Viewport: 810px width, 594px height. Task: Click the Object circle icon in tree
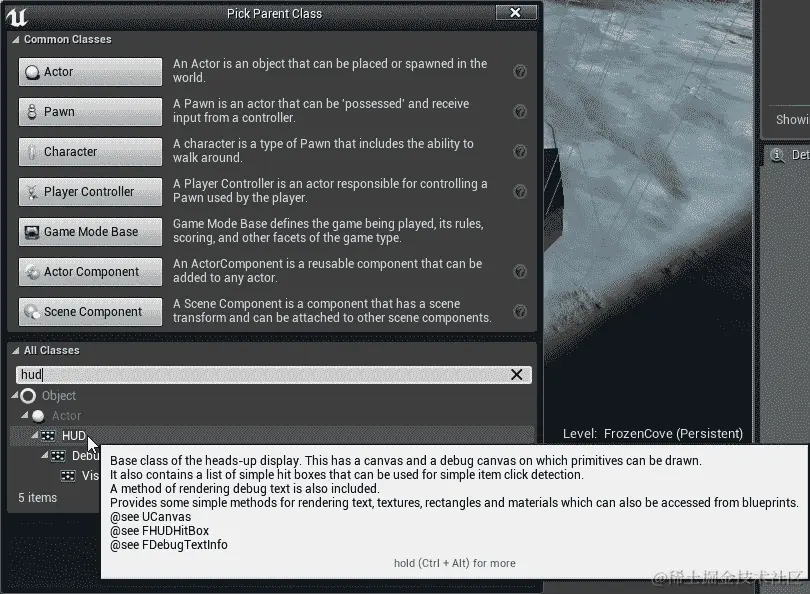pyautogui.click(x=28, y=396)
